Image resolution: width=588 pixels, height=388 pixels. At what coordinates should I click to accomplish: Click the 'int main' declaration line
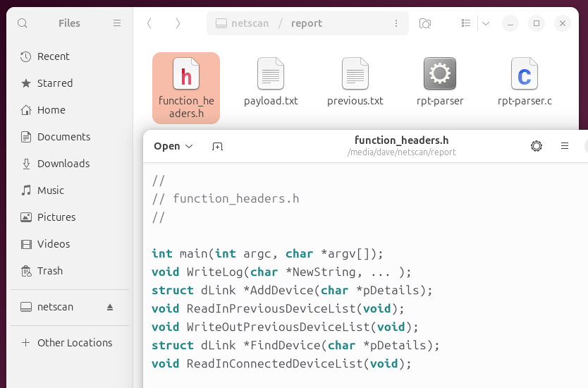[267, 254]
